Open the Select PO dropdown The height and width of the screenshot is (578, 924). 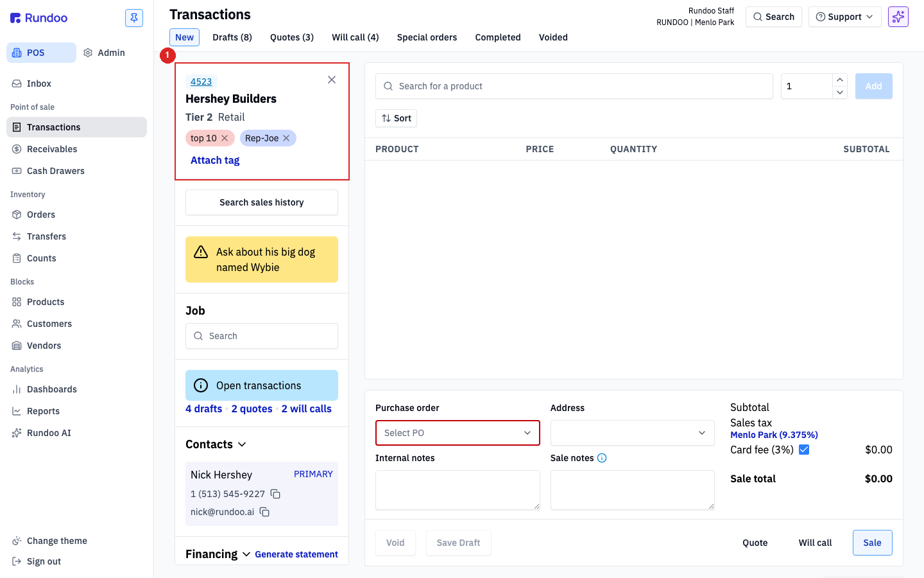[x=458, y=433]
